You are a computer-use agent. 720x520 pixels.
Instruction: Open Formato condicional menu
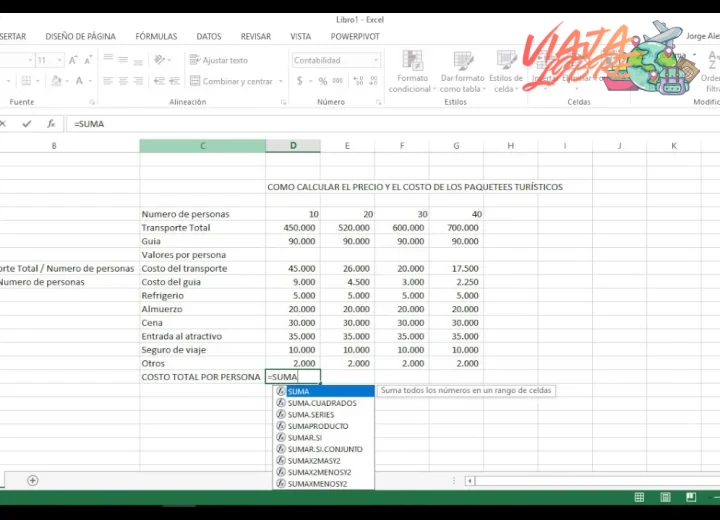pyautogui.click(x=412, y=71)
